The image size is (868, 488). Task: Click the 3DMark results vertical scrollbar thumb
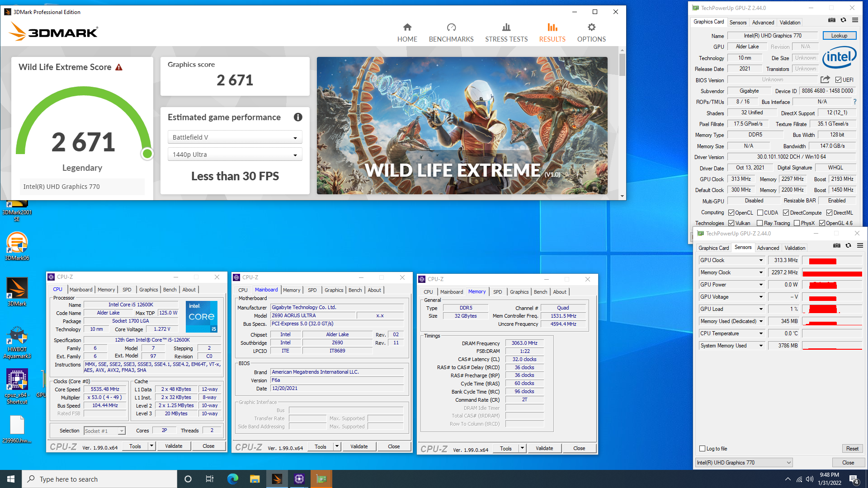(622, 64)
